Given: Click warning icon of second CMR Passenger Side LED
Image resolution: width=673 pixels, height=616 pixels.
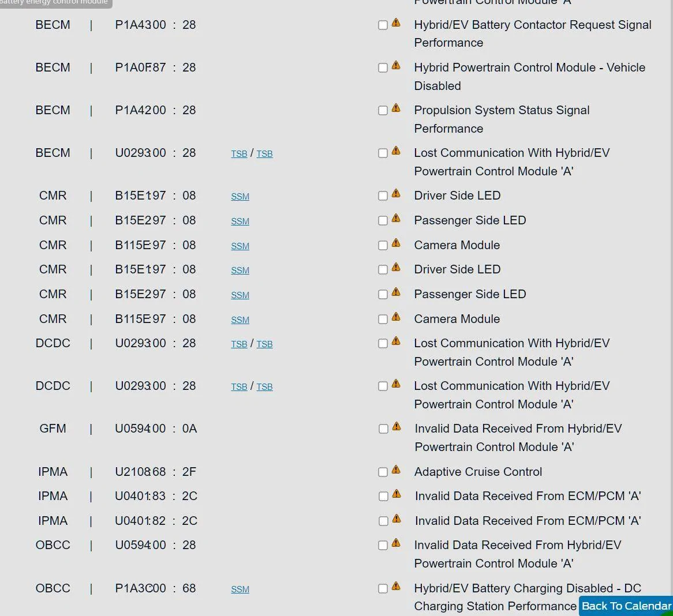Looking at the screenshot, I should pyautogui.click(x=396, y=292).
